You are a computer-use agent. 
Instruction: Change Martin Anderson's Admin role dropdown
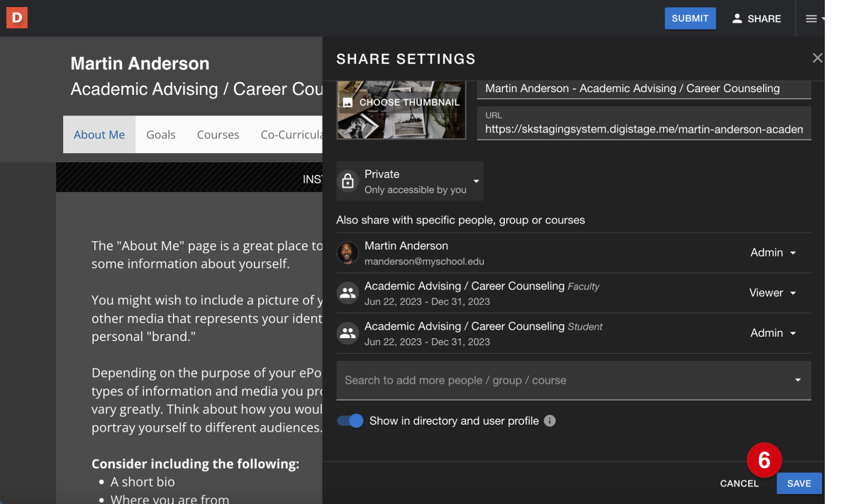point(773,253)
